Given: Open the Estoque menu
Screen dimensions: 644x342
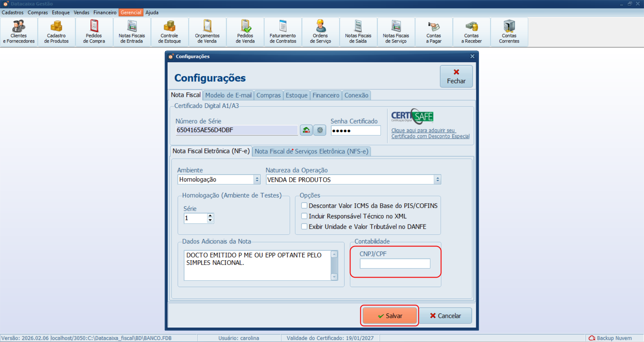Looking at the screenshot, I should click(61, 12).
